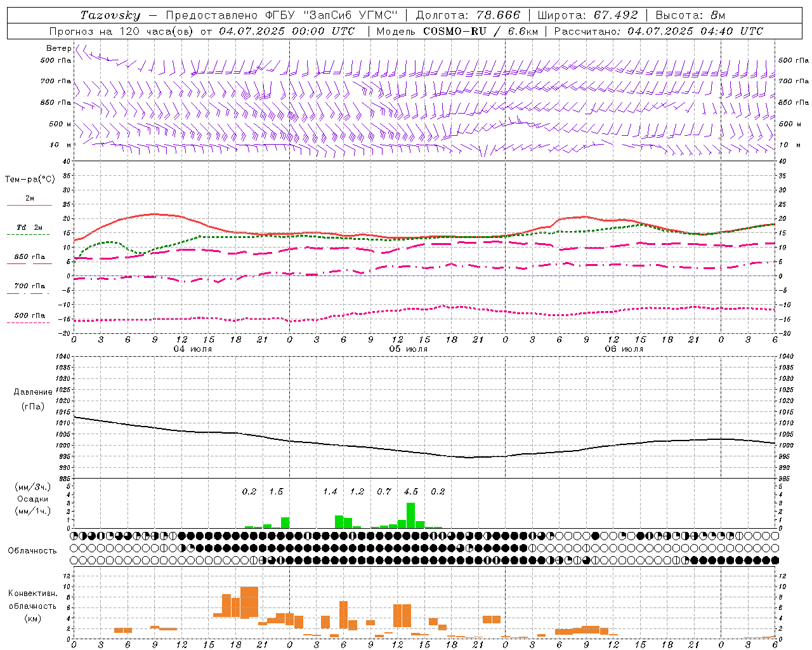Click the '1.2' precipitation total value

(357, 491)
